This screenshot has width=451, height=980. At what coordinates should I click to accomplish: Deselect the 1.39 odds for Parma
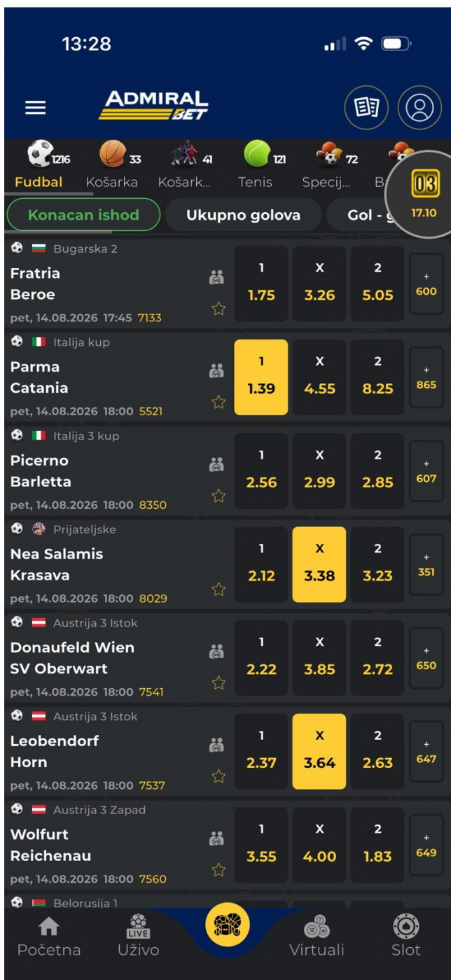[x=261, y=377]
